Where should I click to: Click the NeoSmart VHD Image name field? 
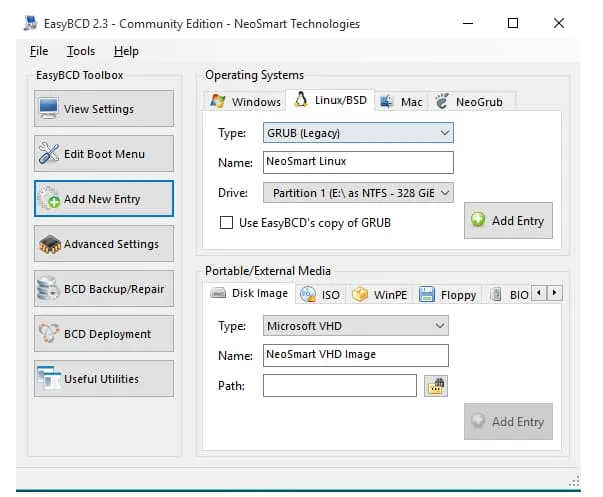coord(355,355)
